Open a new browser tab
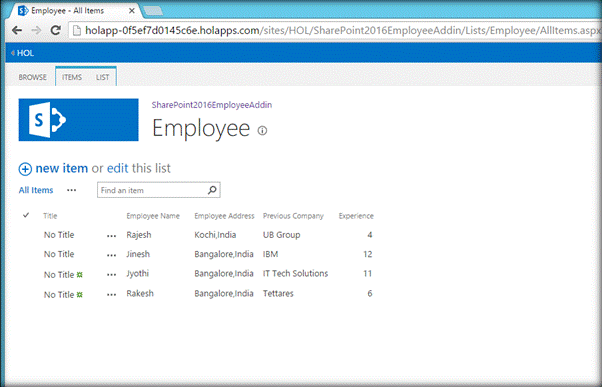The width and height of the screenshot is (602, 387). click(x=153, y=11)
